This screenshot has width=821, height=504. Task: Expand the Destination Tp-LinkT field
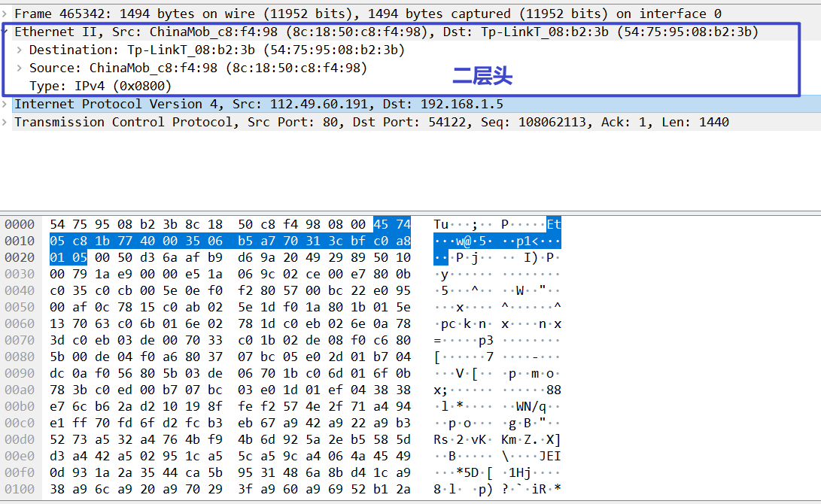point(20,50)
